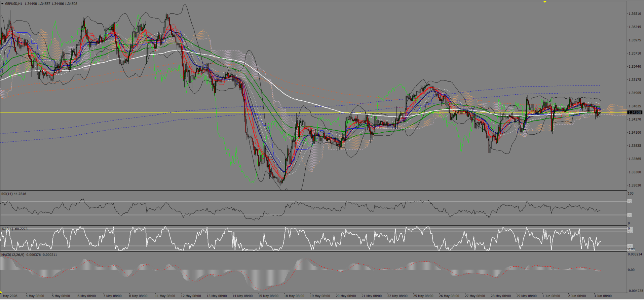Click the 7 May 08:00 time label

point(113,296)
